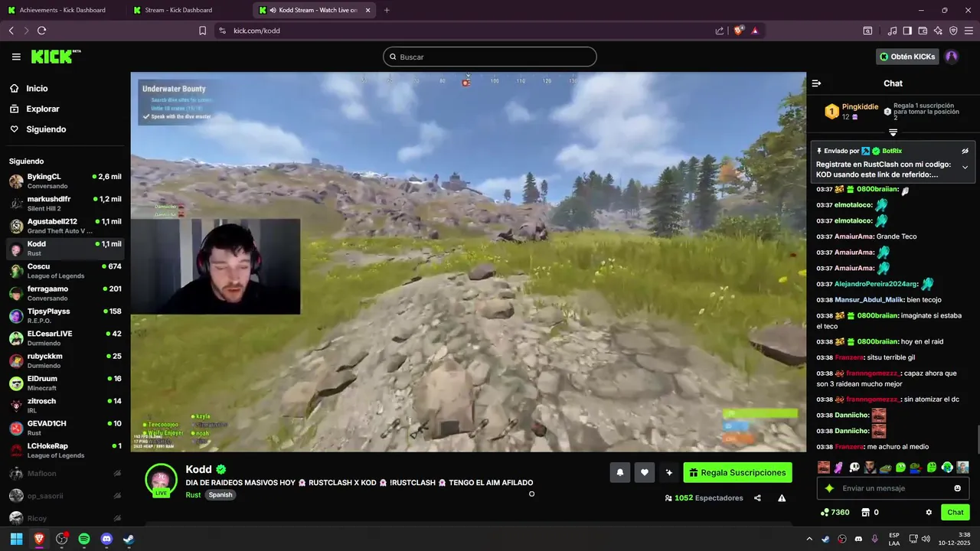Report the stream with warning icon
This screenshot has height=551, width=980.
click(x=782, y=498)
